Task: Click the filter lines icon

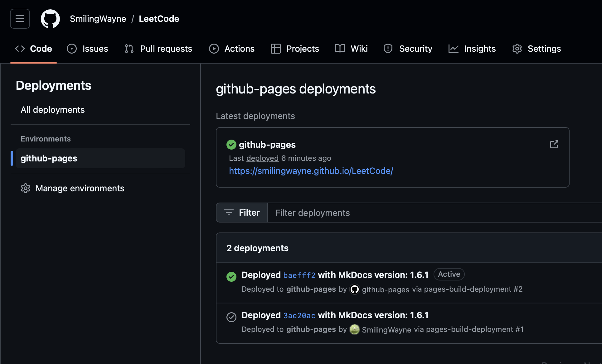Action: [229, 213]
